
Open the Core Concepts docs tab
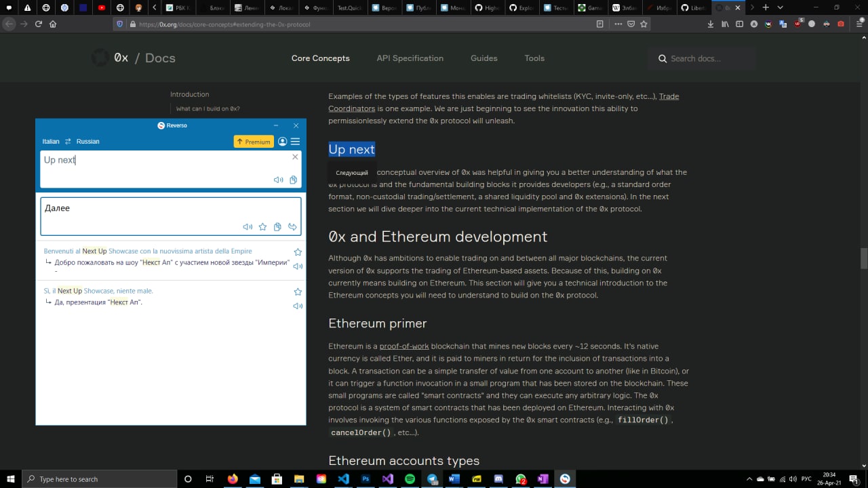tap(321, 58)
